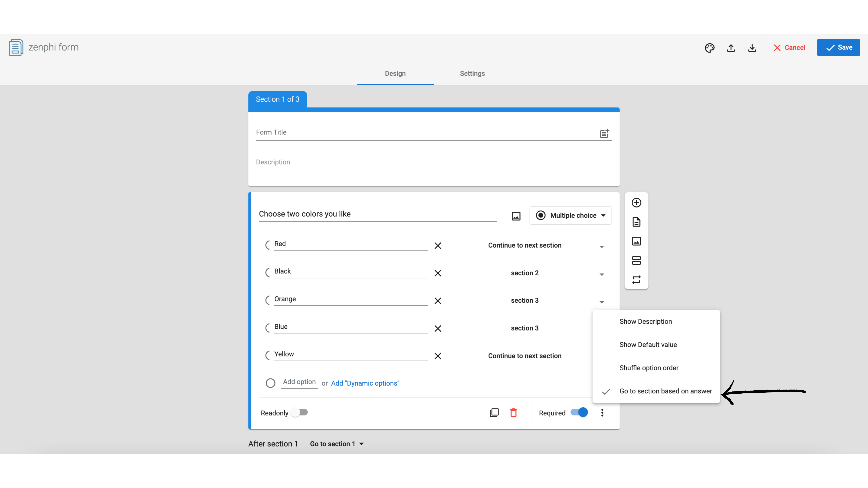This screenshot has width=868, height=488.
Task: Remove the Orange option
Action: (x=438, y=301)
